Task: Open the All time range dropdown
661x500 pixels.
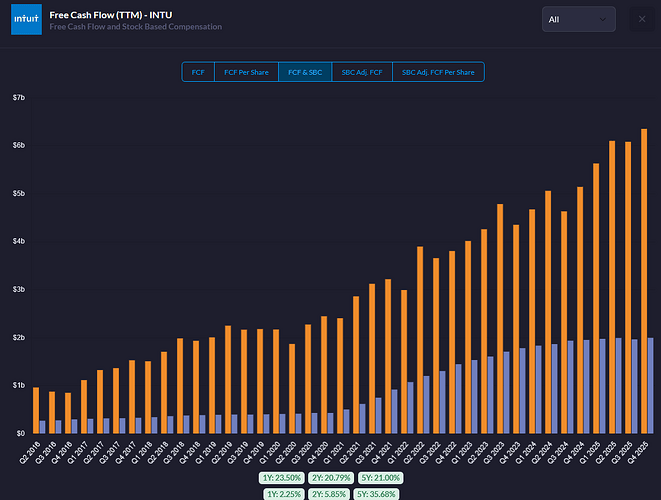Action: (x=579, y=19)
